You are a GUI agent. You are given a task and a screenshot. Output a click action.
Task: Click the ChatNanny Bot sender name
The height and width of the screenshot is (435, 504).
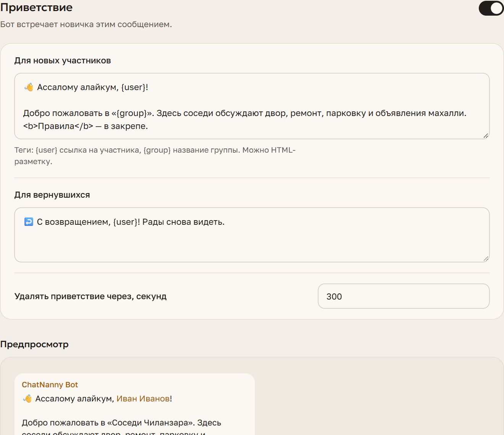50,385
